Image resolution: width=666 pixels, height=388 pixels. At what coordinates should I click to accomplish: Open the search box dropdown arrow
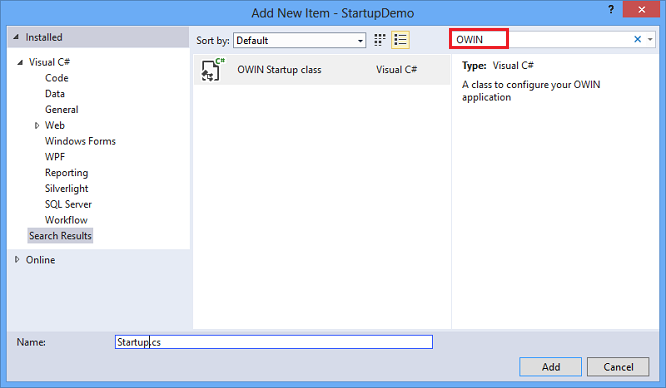click(x=650, y=40)
